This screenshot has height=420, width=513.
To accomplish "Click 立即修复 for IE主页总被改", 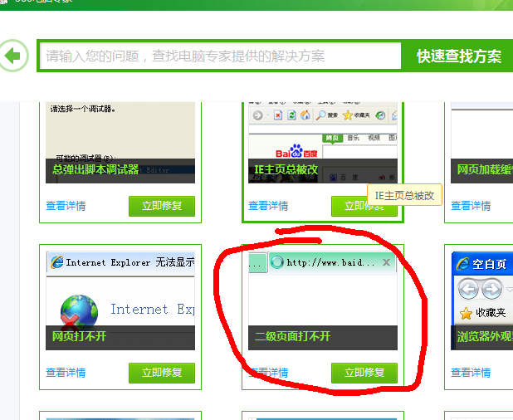I will pos(364,206).
